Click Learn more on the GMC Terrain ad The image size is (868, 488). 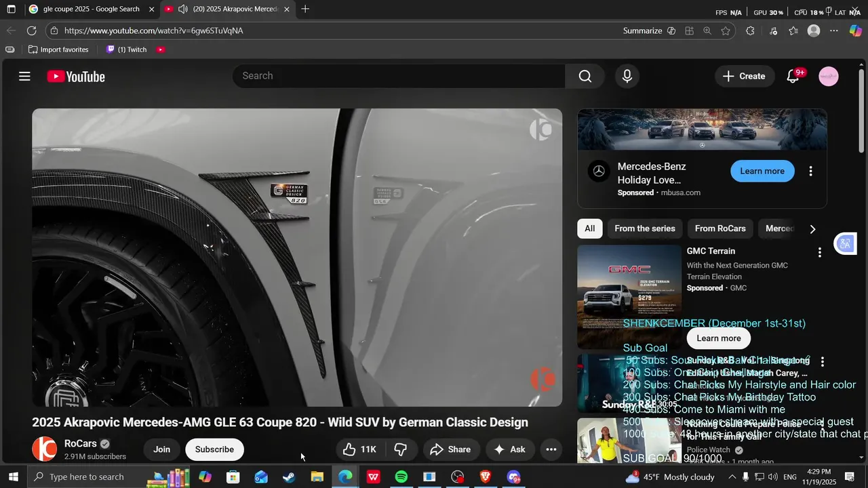pos(719,338)
